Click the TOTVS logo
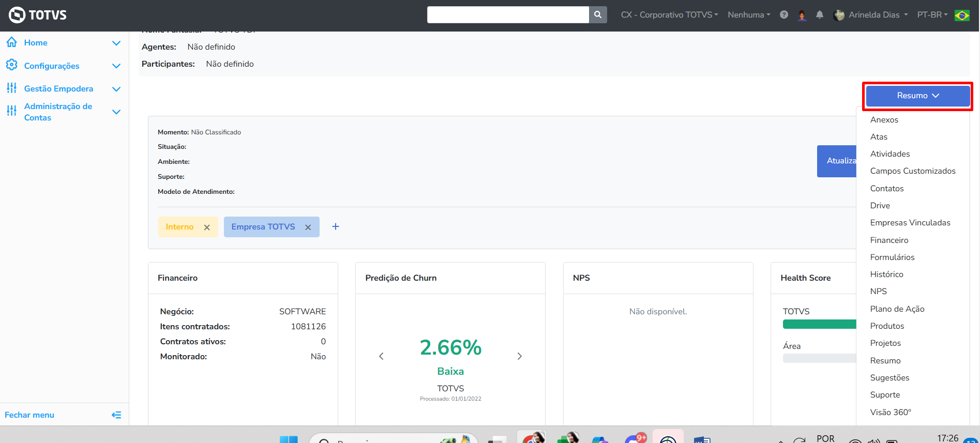The width and height of the screenshot is (980, 443). pos(38,15)
